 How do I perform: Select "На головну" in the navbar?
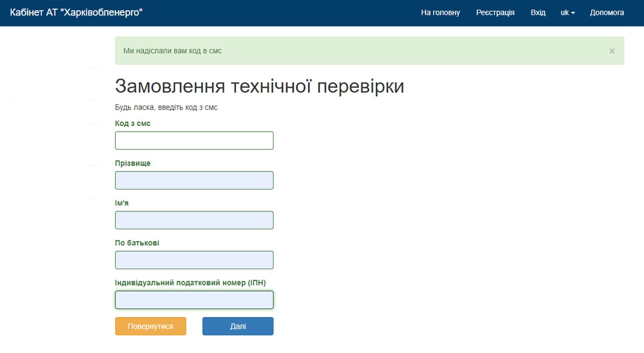(x=440, y=13)
